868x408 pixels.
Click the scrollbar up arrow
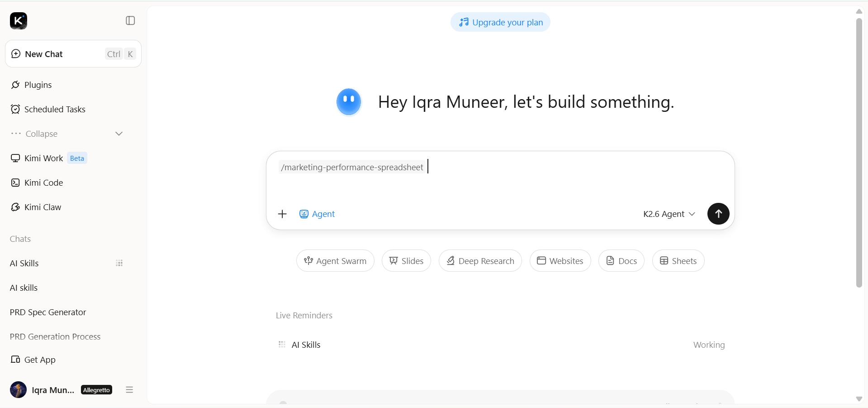[859, 11]
